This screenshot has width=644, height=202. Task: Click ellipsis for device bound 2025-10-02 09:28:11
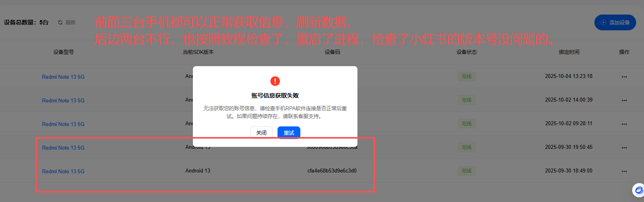[x=624, y=124]
